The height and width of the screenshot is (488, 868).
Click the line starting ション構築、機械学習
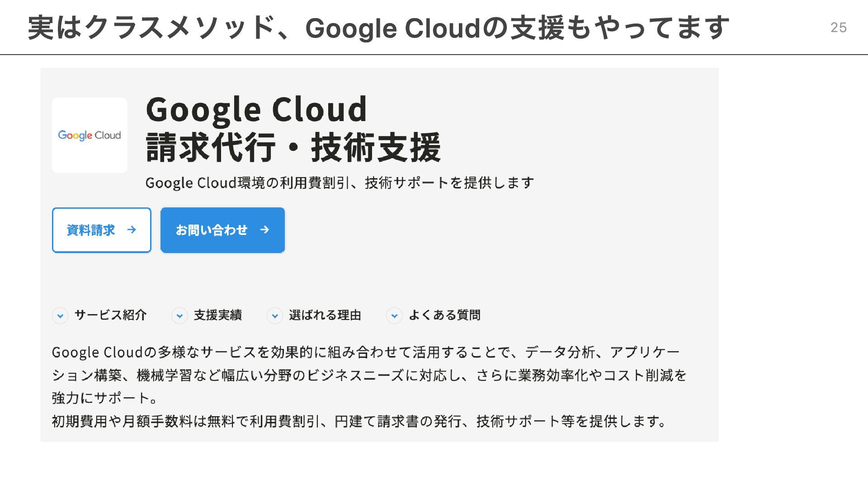click(x=369, y=375)
